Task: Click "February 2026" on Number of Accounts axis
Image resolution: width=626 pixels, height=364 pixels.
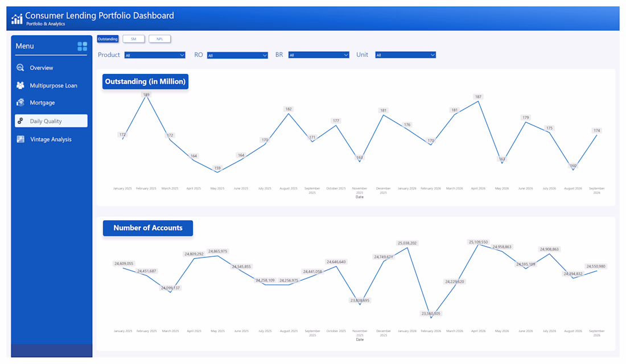Action: 431,331
